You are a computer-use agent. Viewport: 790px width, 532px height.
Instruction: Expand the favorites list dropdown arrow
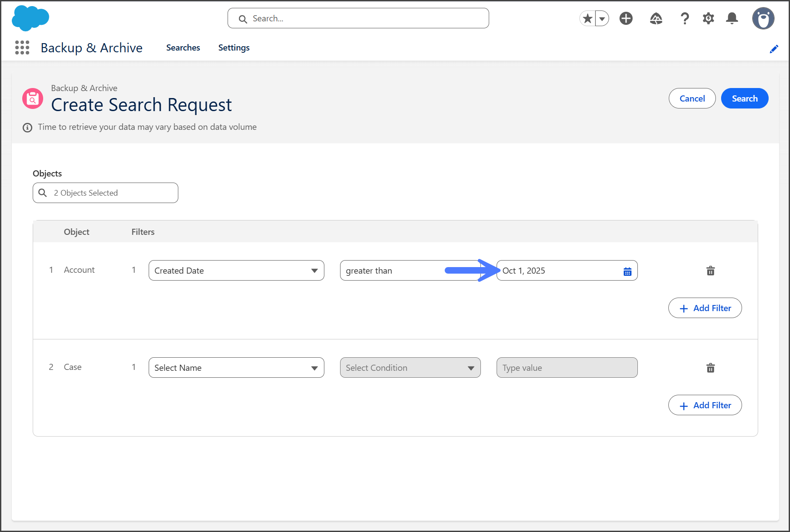pyautogui.click(x=602, y=19)
